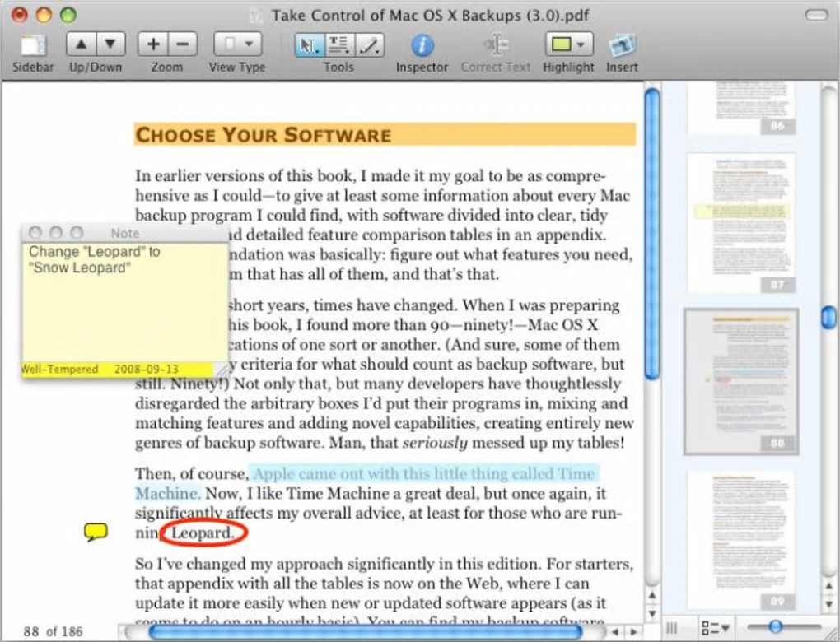
Task: Select the text selection tool
Action: 338,45
